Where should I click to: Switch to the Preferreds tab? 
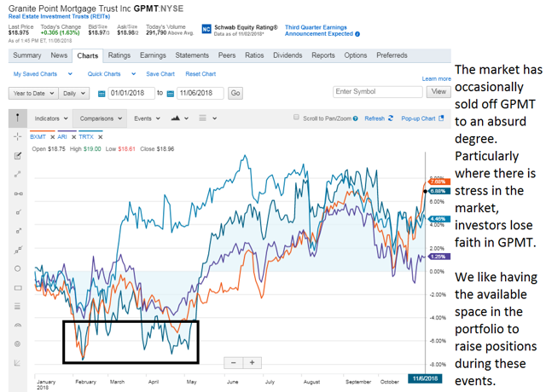click(x=392, y=55)
